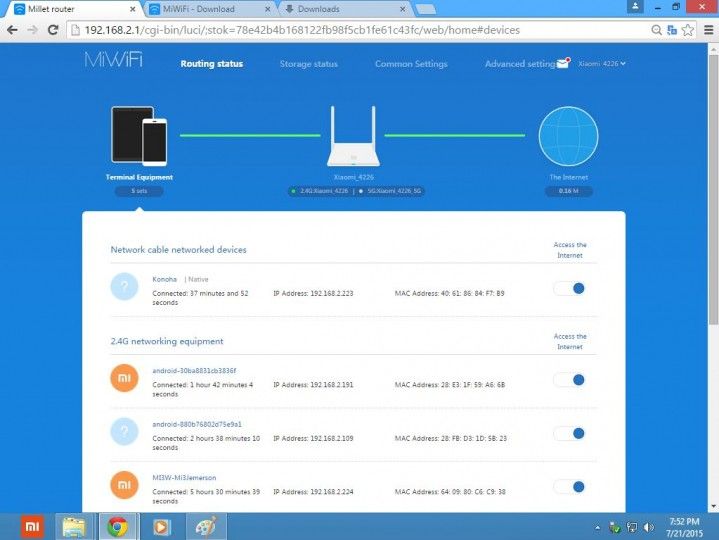This screenshot has height=540, width=719.
Task: Open Advanced settings tab
Action: tap(520, 64)
